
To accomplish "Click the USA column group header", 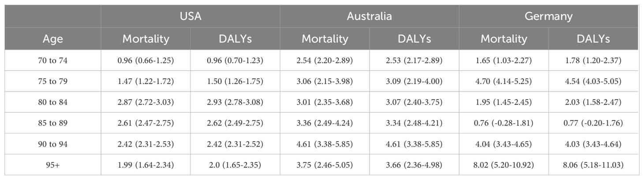I will click(190, 16).
